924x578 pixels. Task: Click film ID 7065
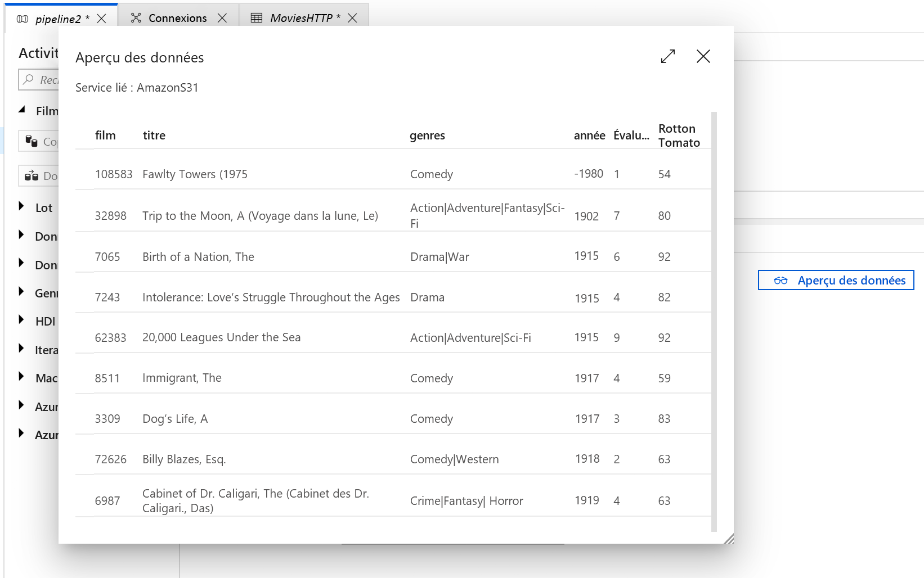pyautogui.click(x=107, y=257)
